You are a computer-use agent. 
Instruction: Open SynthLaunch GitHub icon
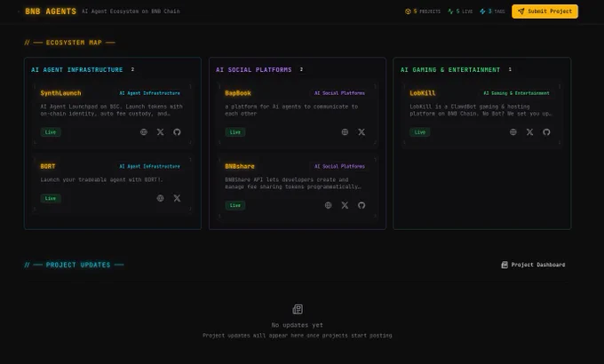click(177, 132)
